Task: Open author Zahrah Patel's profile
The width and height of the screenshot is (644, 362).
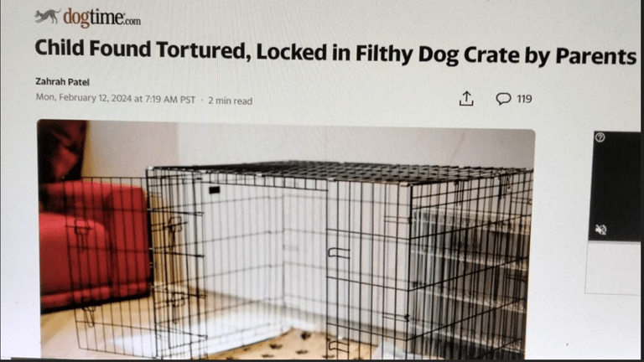Action: click(62, 81)
